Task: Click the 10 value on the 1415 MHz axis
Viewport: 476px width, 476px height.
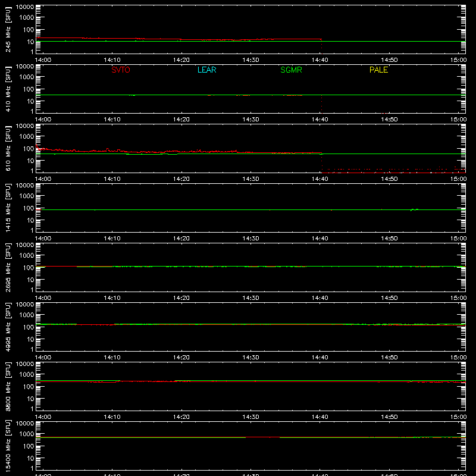Action: click(30, 220)
